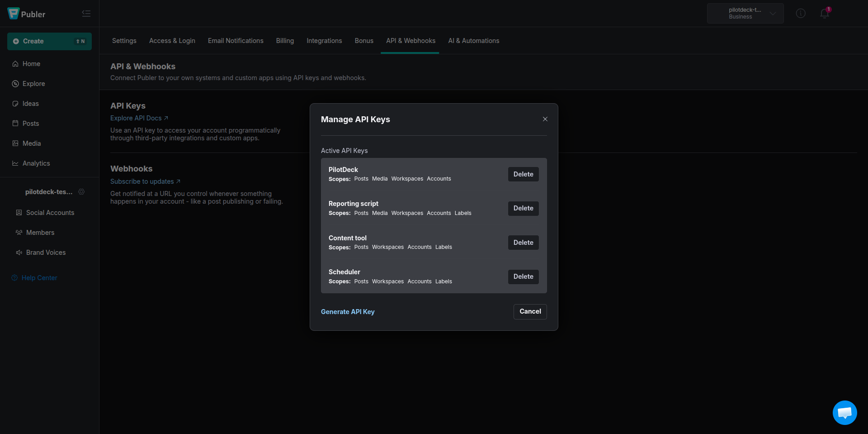Click the Generate API Key link

(348, 312)
